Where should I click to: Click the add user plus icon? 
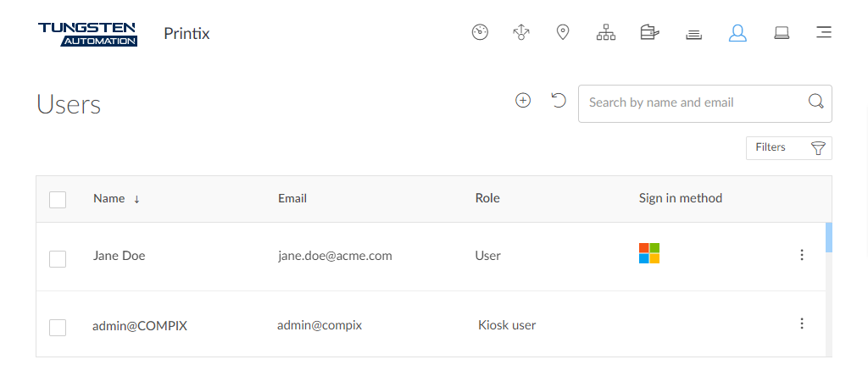coord(523,101)
